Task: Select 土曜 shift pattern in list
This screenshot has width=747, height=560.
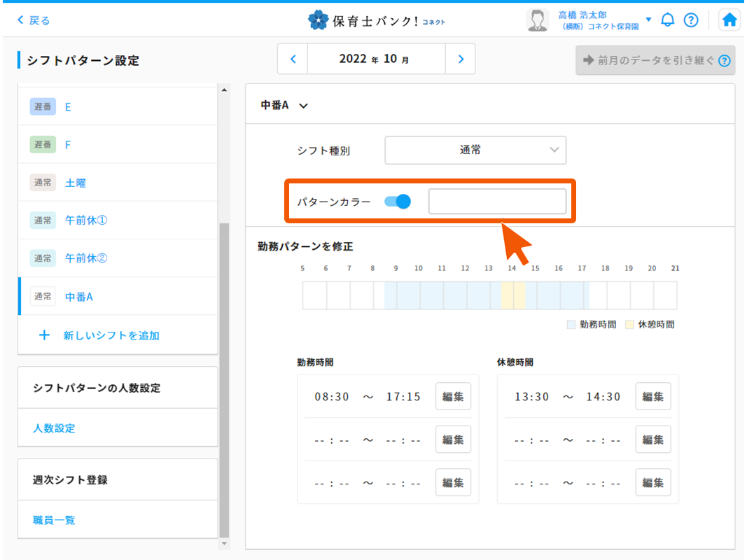Action: click(x=76, y=183)
